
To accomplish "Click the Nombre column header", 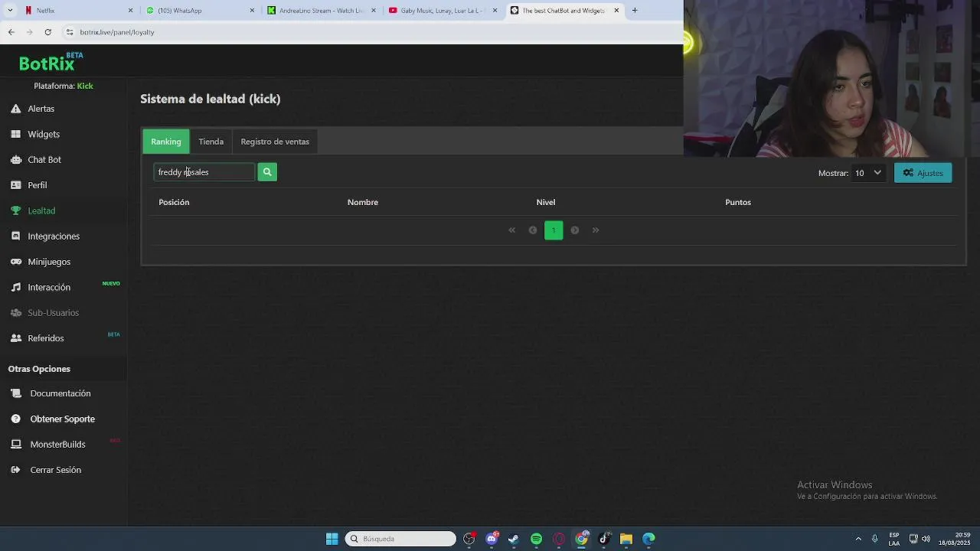I will tap(363, 202).
